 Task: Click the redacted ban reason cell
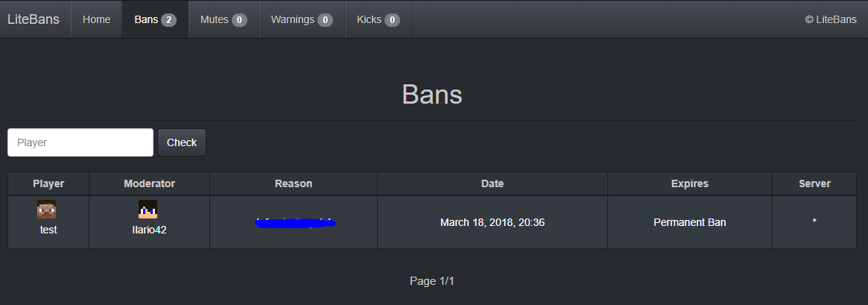[x=294, y=222]
